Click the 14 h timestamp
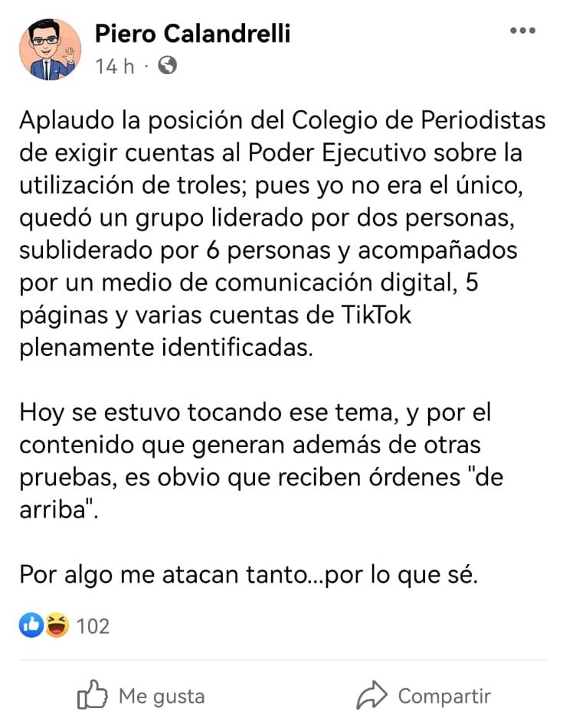563x728 pixels. (115, 66)
